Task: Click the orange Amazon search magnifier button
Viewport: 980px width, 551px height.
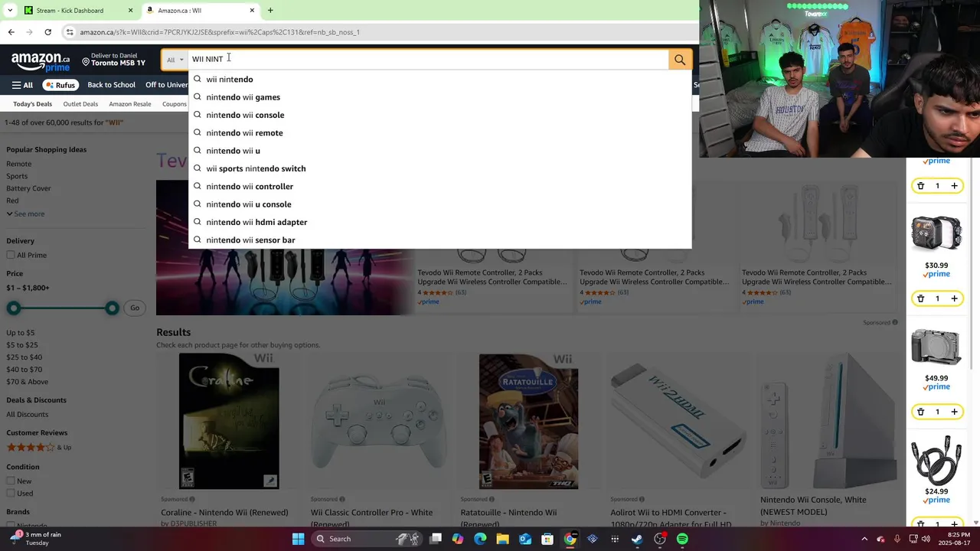Action: pyautogui.click(x=680, y=60)
